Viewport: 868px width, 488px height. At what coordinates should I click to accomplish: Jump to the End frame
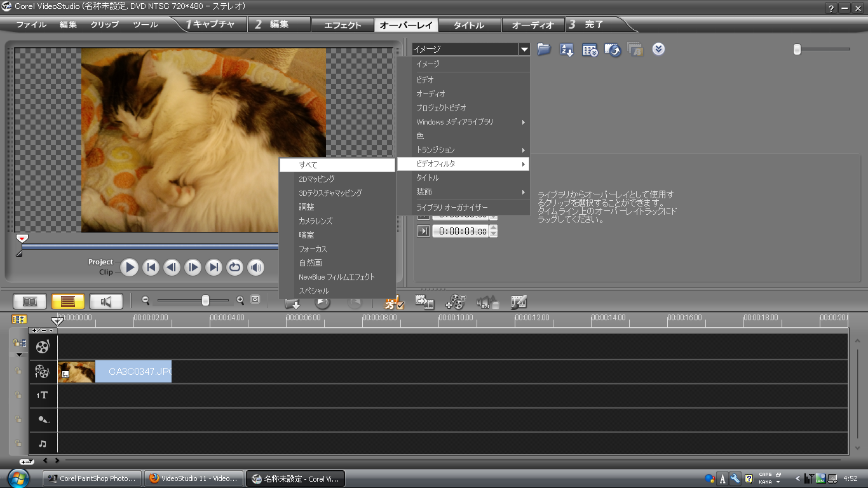(214, 268)
